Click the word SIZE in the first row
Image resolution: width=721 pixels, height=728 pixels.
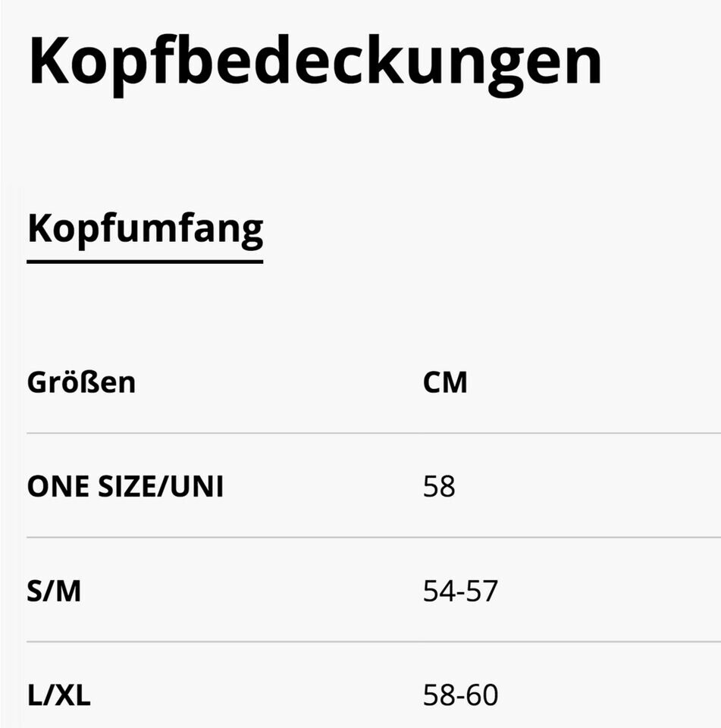click(x=119, y=487)
